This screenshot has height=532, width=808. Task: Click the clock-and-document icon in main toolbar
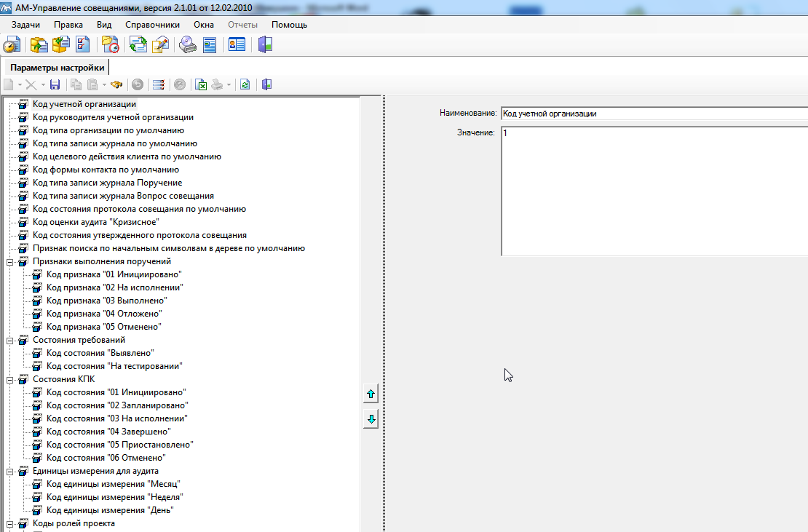[10, 45]
